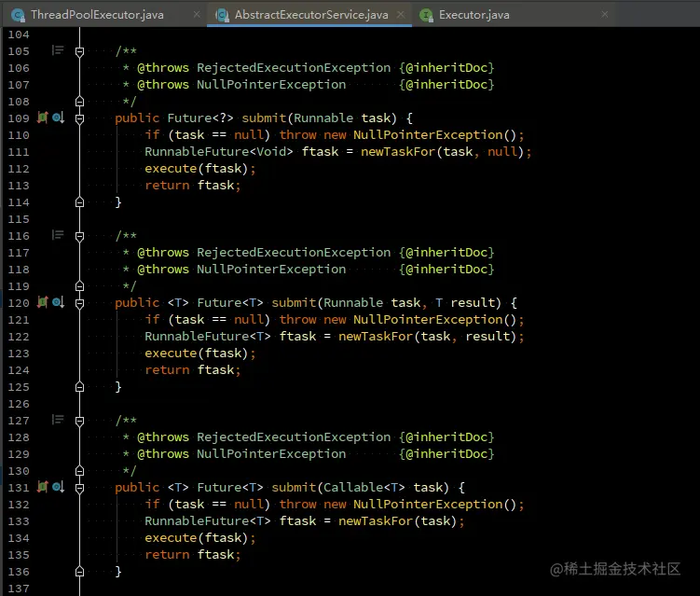
Task: Click 'RunnableFuture<Void>' on line 111
Action: point(219,151)
